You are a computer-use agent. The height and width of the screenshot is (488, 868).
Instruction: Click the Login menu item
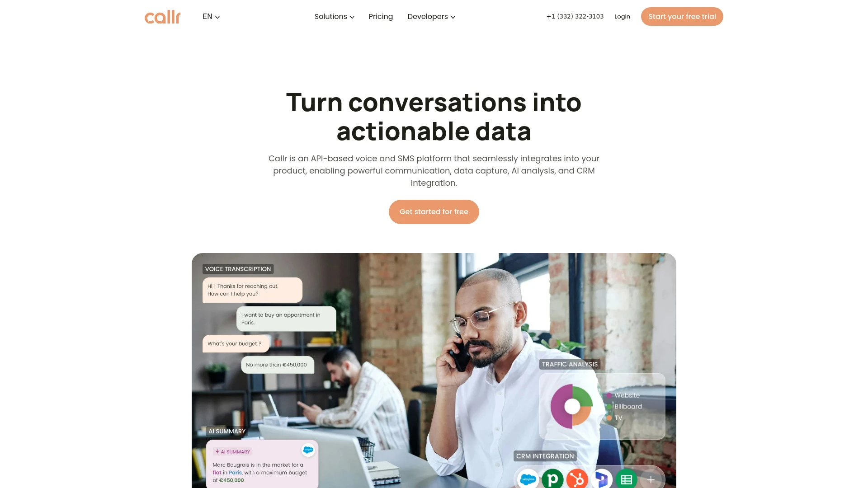coord(622,16)
